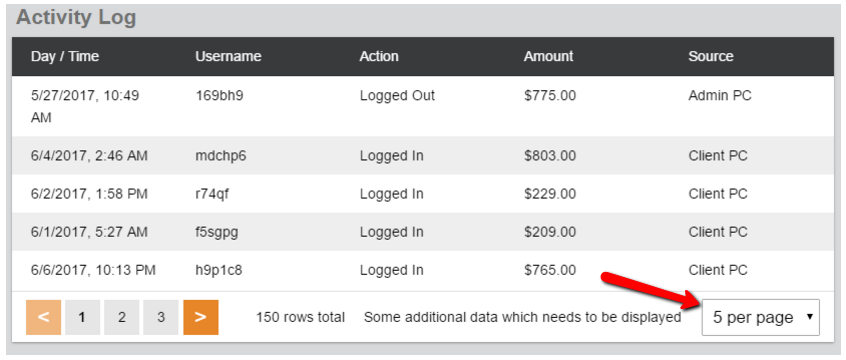The image size is (846, 360).
Task: Click the Amount column header
Action: (548, 56)
